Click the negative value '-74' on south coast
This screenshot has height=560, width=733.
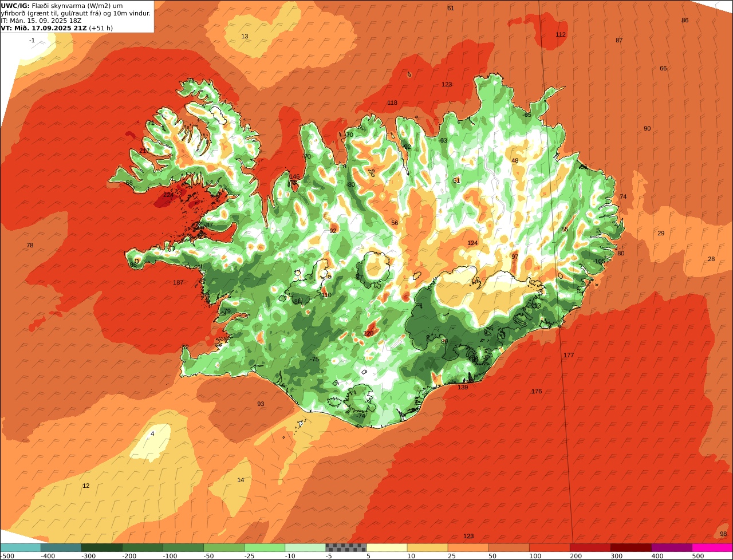360,416
